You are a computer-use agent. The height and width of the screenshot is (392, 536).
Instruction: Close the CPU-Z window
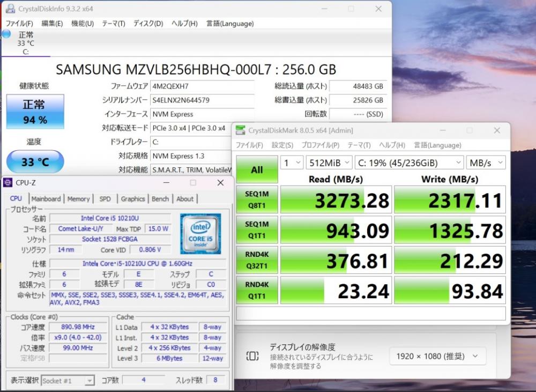click(220, 183)
